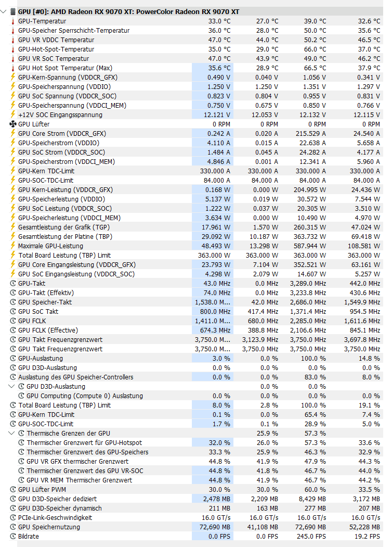This screenshot has width=392, height=547.
Task: Select the GPU SoC Spannung (VDDCR_SOC) label
Action: coord(67,96)
